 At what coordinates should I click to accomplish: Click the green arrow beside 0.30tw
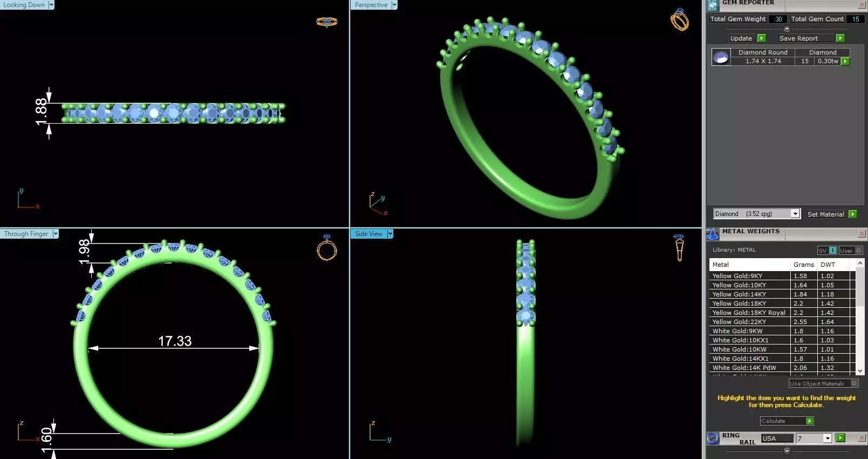point(845,62)
